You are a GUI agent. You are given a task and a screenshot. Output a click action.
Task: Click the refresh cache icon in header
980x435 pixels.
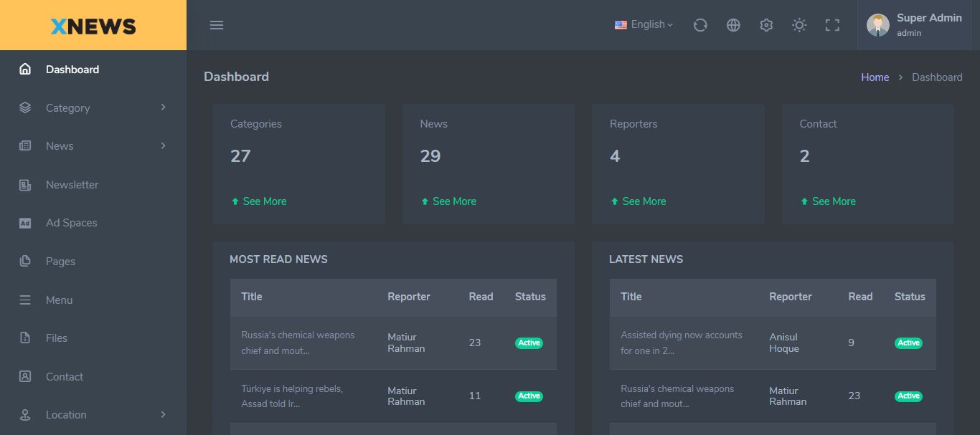[x=700, y=25]
